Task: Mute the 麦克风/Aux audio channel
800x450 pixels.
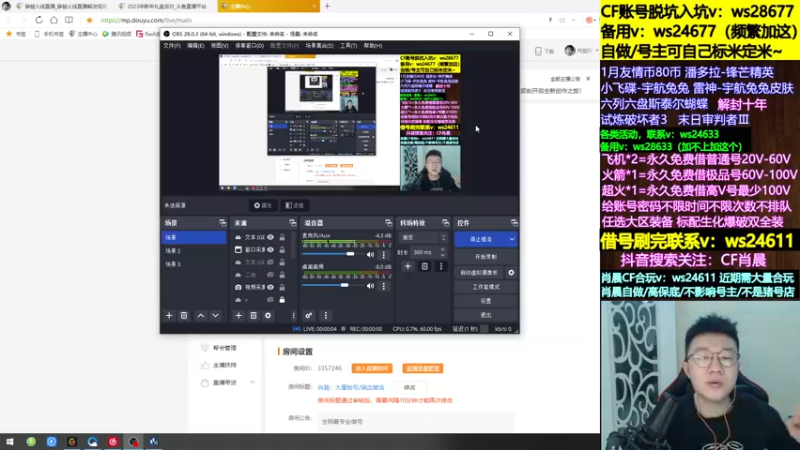Action: click(x=370, y=254)
